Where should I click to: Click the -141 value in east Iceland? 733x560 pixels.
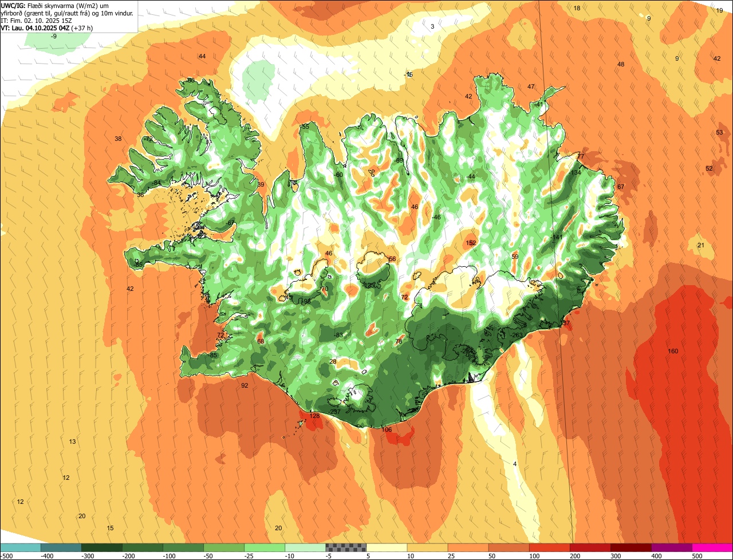557,237
